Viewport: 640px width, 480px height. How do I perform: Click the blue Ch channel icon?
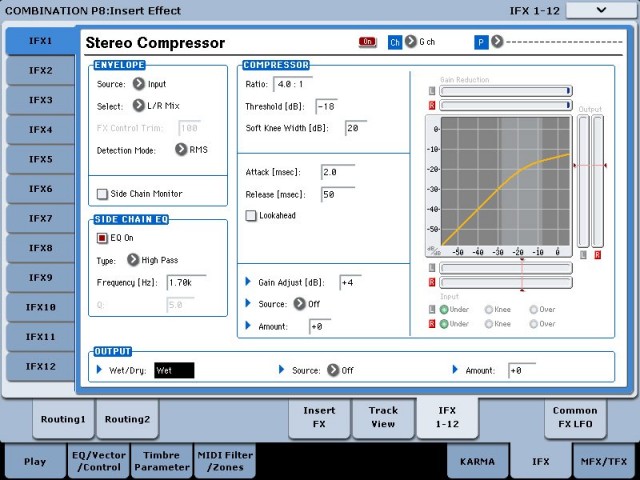click(x=395, y=43)
